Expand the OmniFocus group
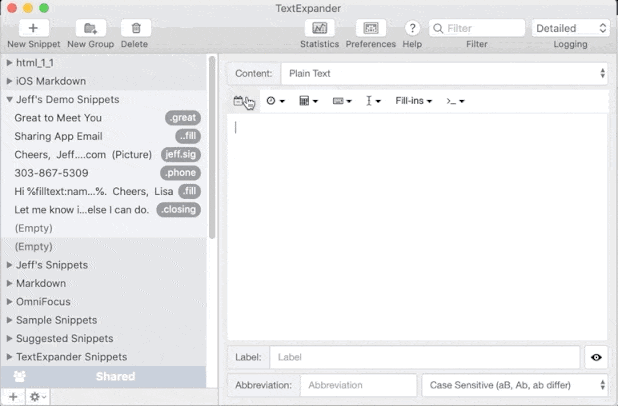618x406 pixels. (9, 302)
